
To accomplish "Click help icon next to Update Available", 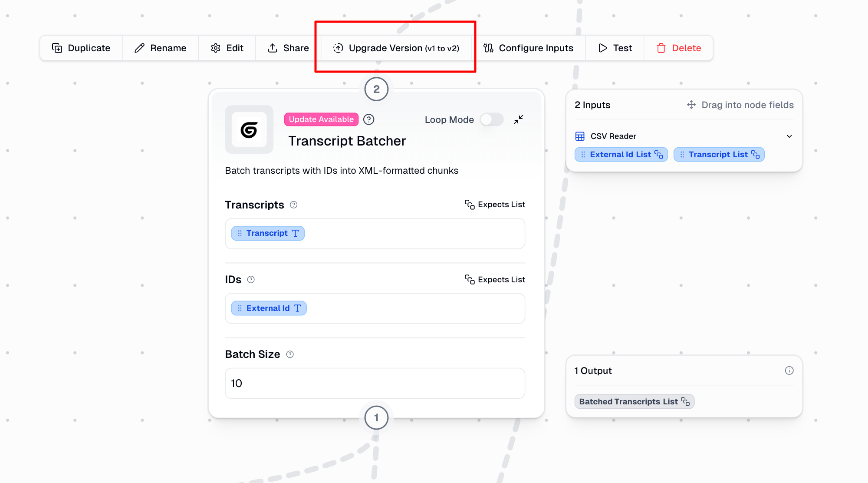I will pos(369,119).
